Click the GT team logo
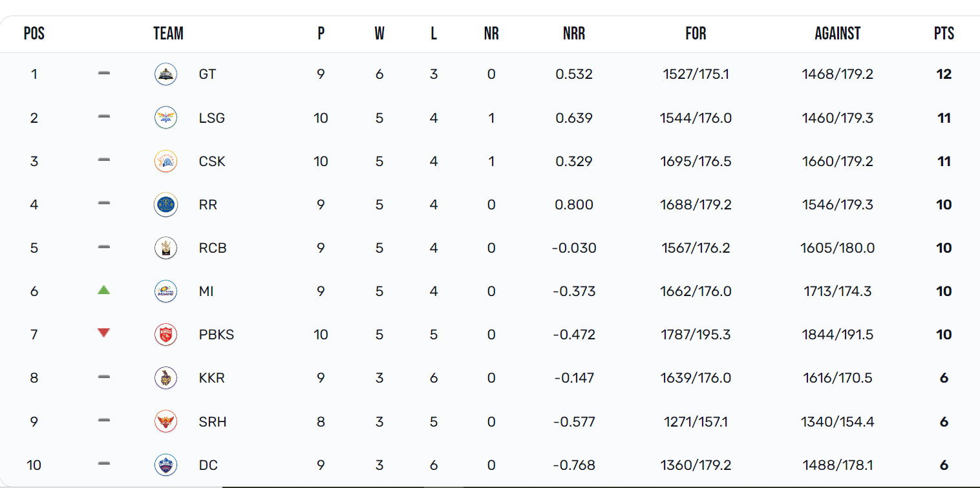Screen dimensions: 980x488 point(165,74)
